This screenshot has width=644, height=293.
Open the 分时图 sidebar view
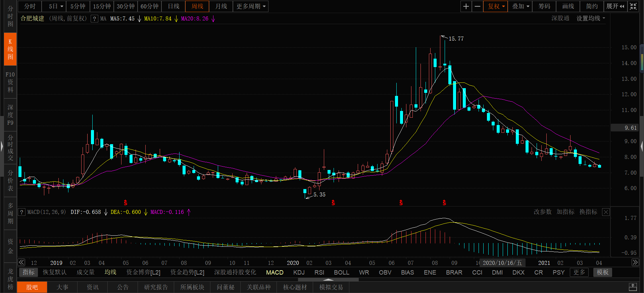click(10, 16)
